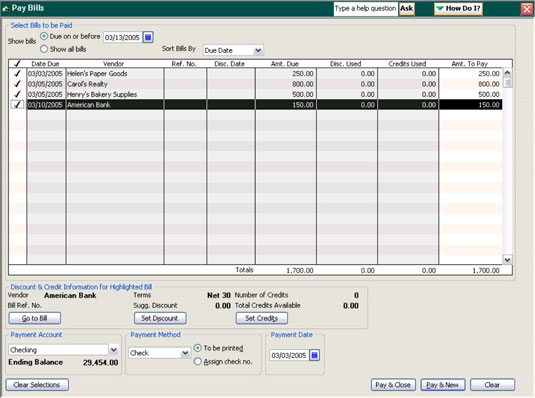Click the Clear button

pos(492,385)
